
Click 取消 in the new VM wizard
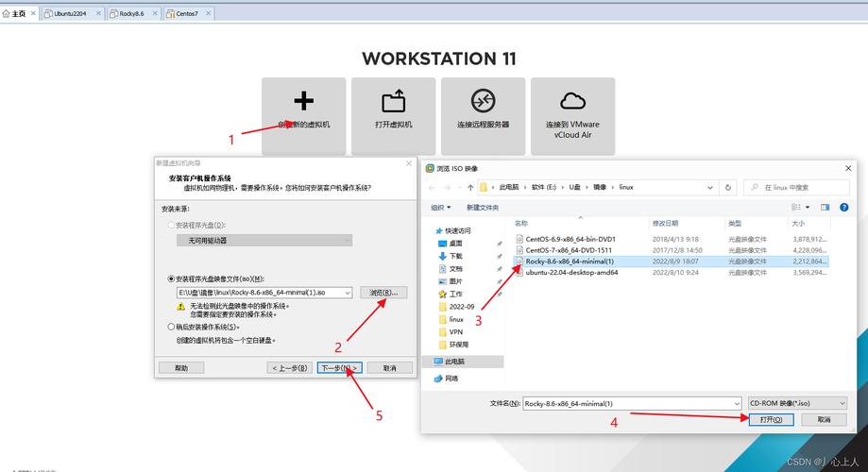[x=390, y=368]
